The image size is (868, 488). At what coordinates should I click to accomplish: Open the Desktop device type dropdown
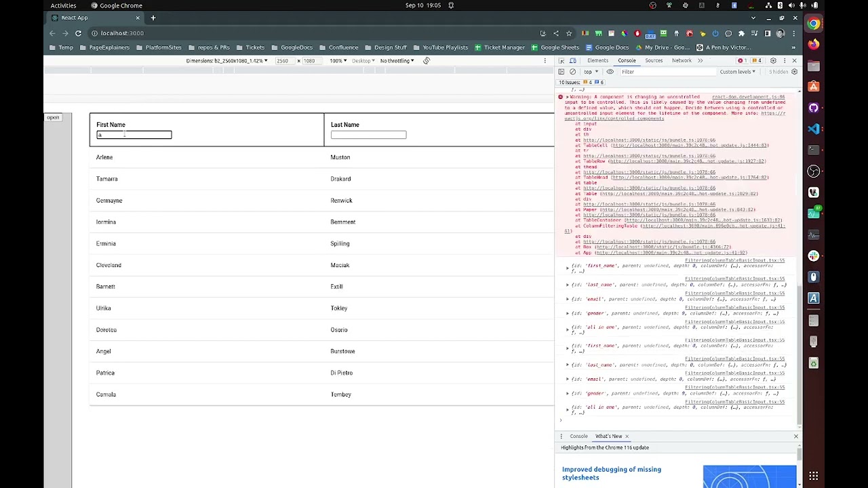point(363,60)
